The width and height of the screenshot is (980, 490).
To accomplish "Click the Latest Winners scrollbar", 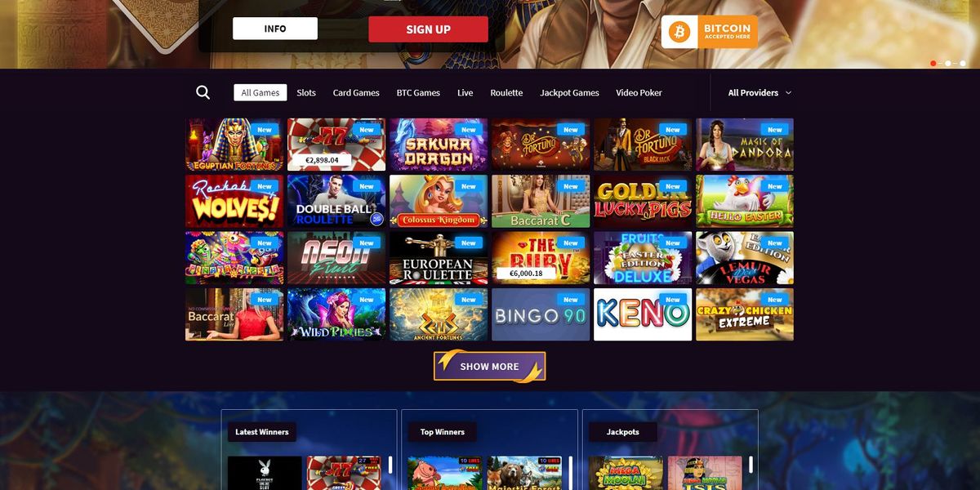I will click(x=390, y=465).
